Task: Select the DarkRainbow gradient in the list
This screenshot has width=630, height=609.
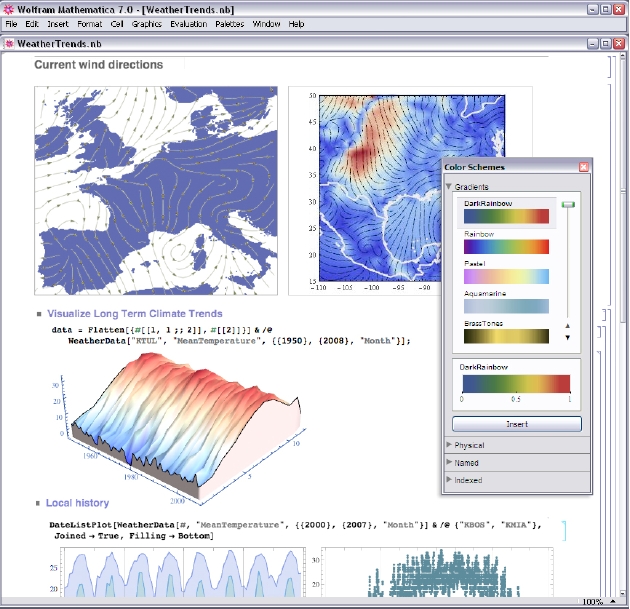Action: click(x=506, y=212)
